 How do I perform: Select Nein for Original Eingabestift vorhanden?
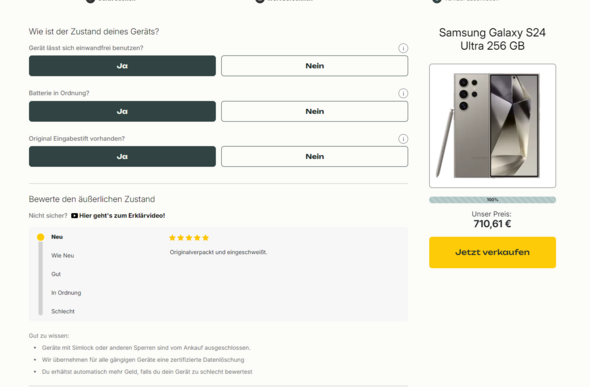pyautogui.click(x=315, y=156)
